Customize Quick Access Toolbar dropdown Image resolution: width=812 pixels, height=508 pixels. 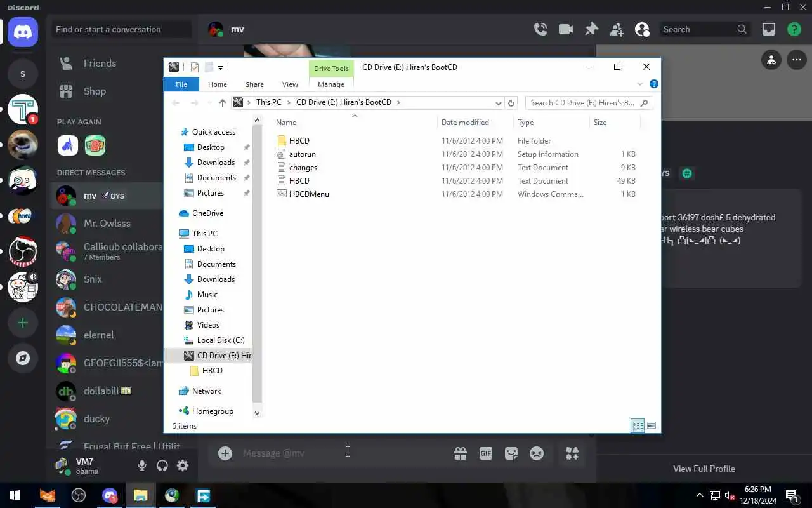[x=220, y=67]
